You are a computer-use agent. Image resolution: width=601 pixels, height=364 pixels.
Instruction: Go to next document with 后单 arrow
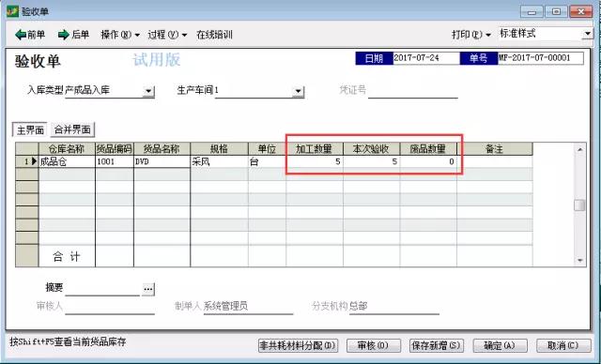click(x=73, y=35)
